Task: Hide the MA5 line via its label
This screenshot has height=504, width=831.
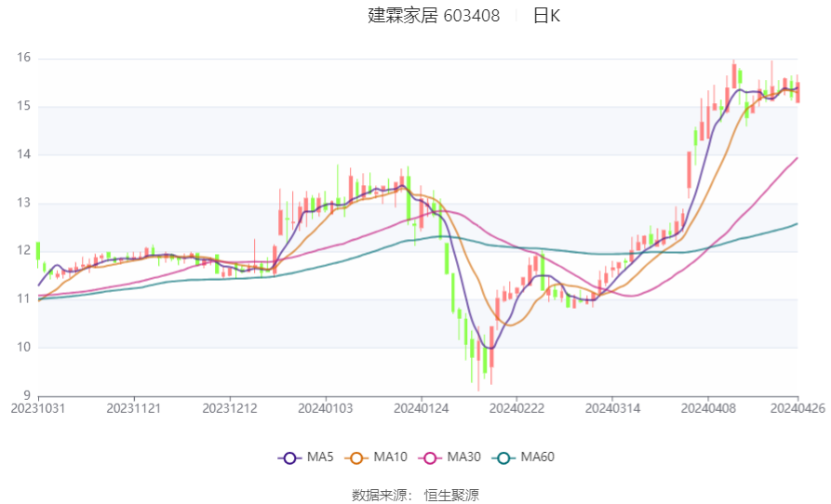Action: point(320,457)
